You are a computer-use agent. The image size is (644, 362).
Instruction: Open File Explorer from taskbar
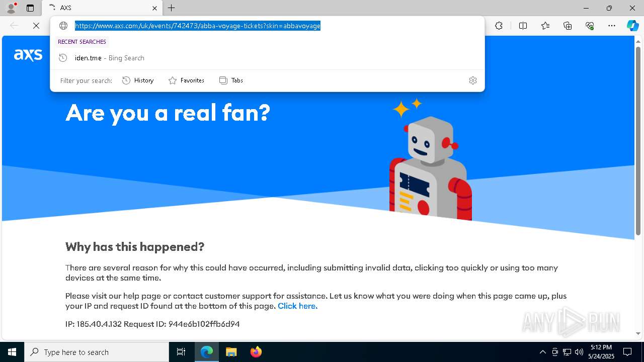[x=231, y=352]
